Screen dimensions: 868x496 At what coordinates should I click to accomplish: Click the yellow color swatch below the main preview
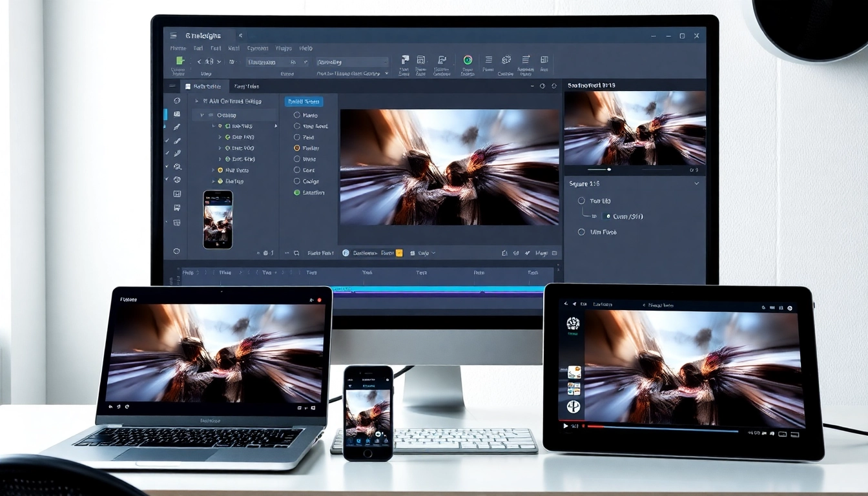(x=398, y=253)
